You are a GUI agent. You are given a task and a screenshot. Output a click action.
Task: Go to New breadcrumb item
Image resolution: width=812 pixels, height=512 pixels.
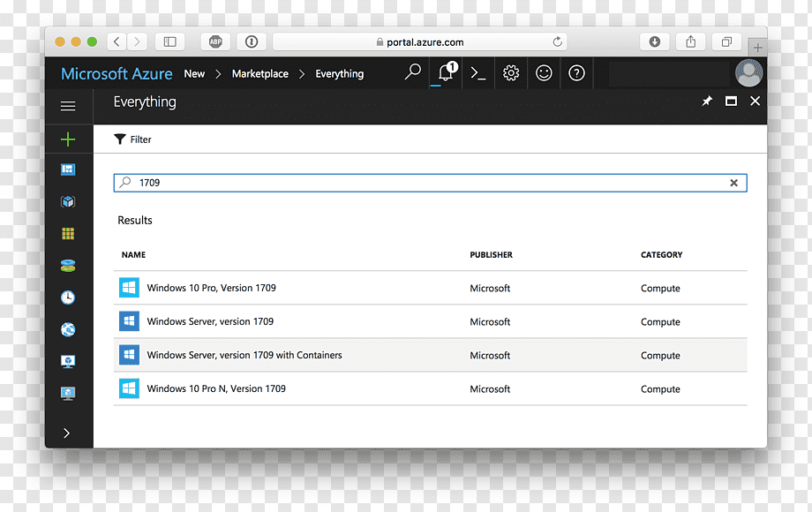point(194,73)
